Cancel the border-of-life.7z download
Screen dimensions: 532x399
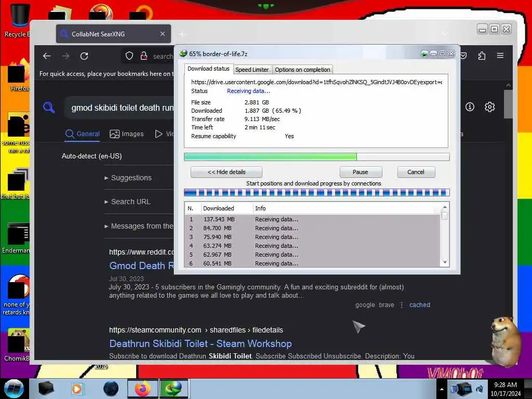416,172
